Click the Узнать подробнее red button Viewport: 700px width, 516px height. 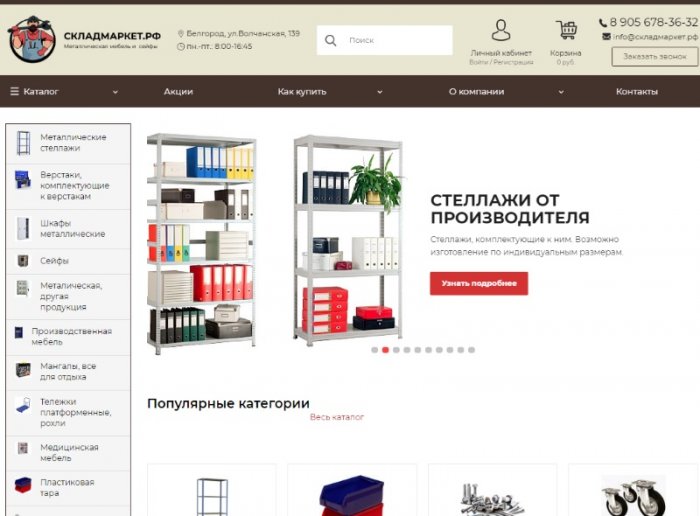tap(479, 283)
